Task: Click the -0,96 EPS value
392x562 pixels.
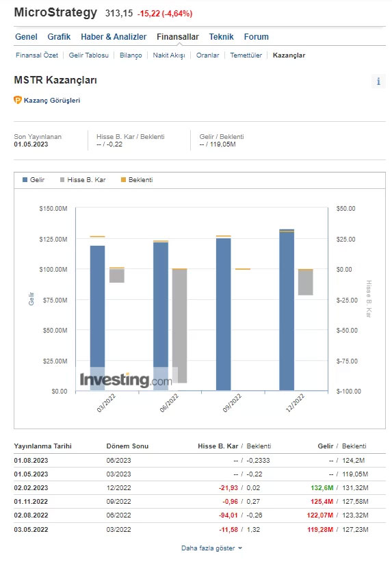Action: (230, 502)
